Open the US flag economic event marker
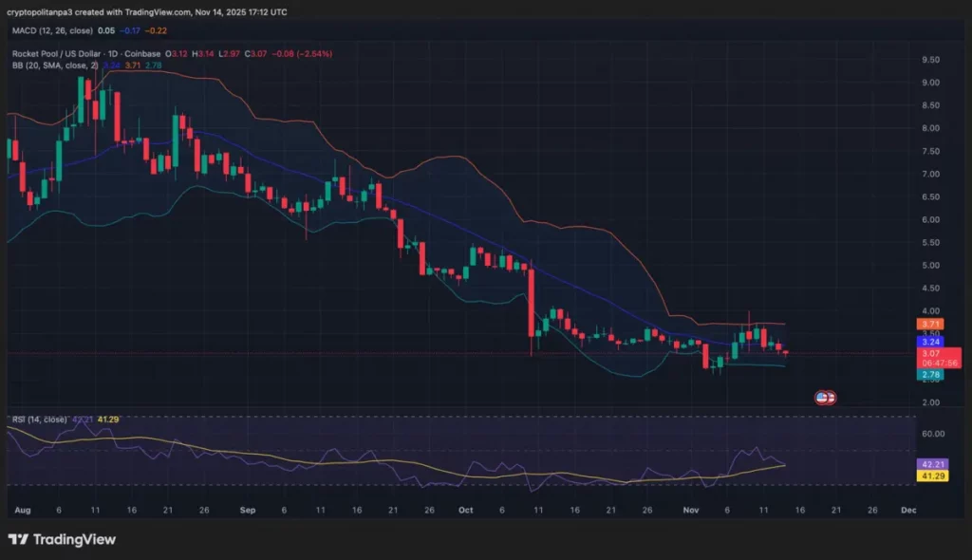The width and height of the screenshot is (972, 560). tap(821, 397)
